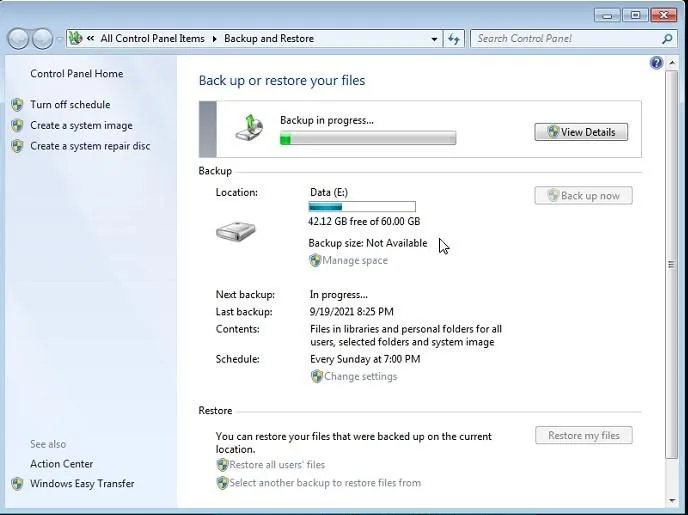The width and height of the screenshot is (688, 515).
Task: Open Create a system repair disc
Action: (90, 146)
